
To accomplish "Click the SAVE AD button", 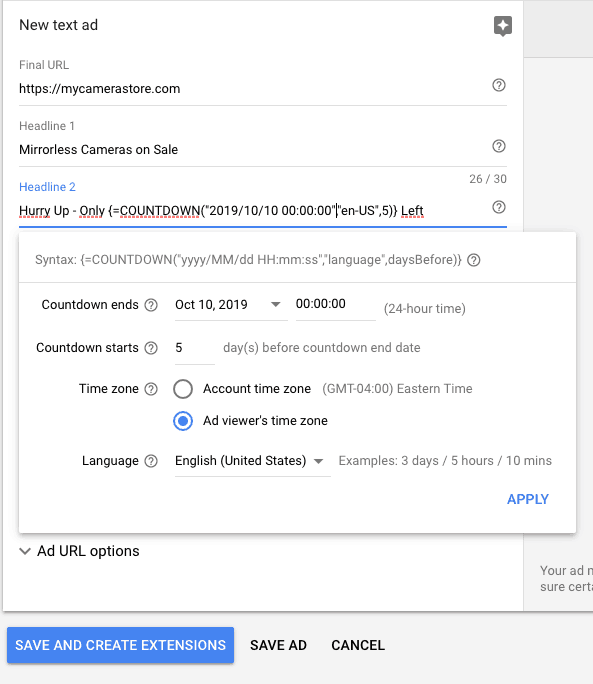I will [278, 645].
